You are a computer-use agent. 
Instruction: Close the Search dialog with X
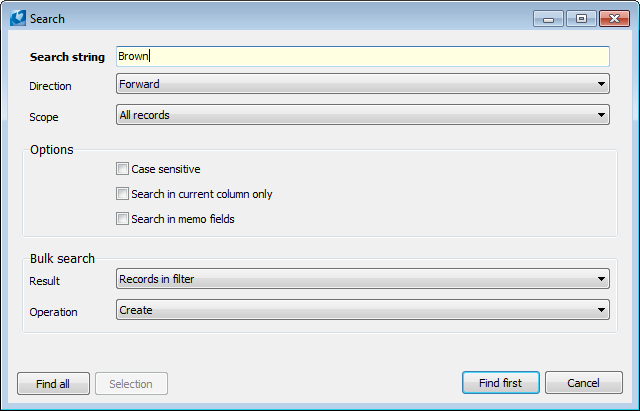point(614,19)
